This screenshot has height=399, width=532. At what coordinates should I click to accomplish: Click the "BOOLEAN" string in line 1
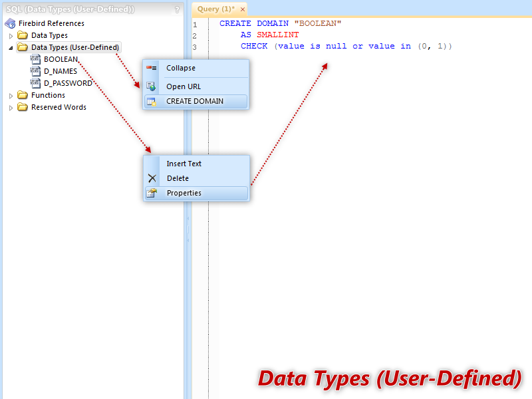318,23
